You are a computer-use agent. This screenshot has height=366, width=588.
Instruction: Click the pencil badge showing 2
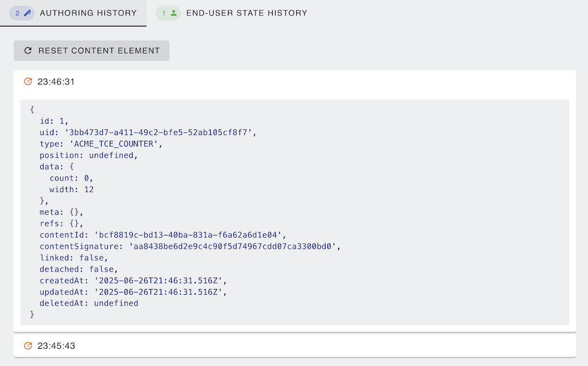click(22, 13)
